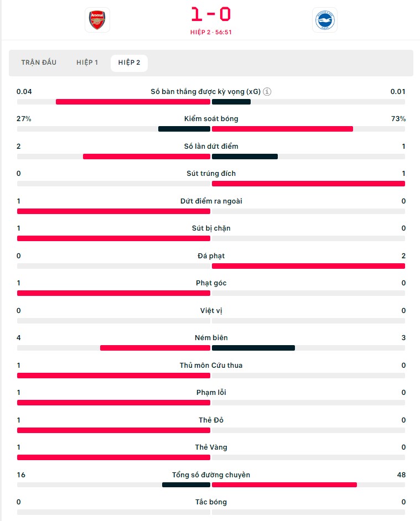Click the Thẻ Vàng stat label

click(211, 447)
